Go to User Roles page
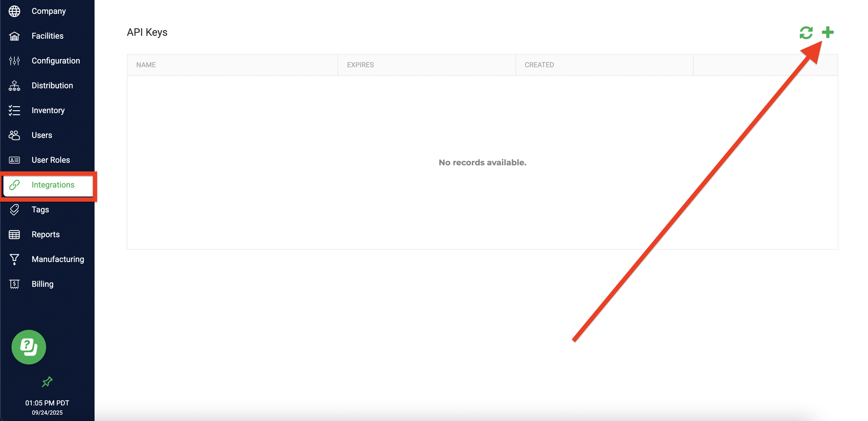 point(50,160)
